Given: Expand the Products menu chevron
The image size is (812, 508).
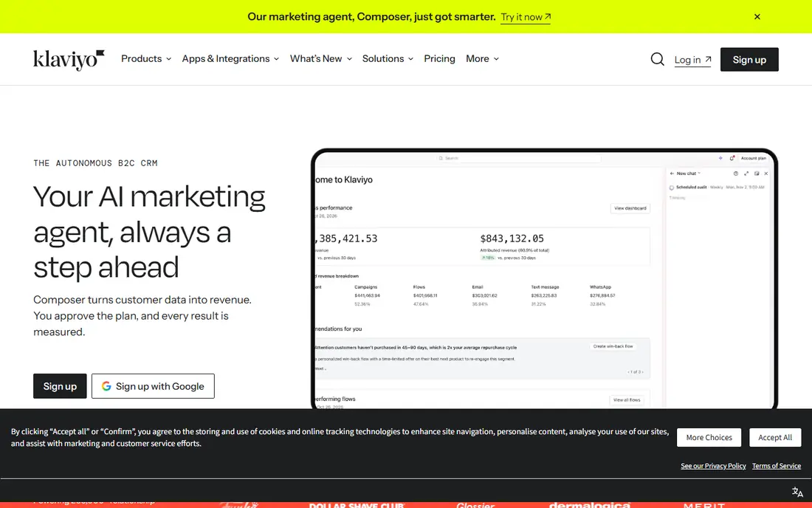Looking at the screenshot, I should pyautogui.click(x=169, y=59).
